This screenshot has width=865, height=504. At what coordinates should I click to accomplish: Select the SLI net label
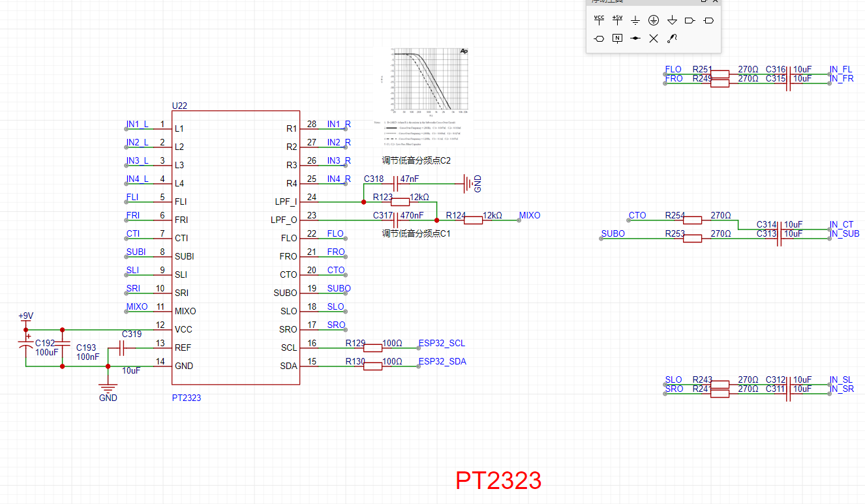(x=132, y=270)
